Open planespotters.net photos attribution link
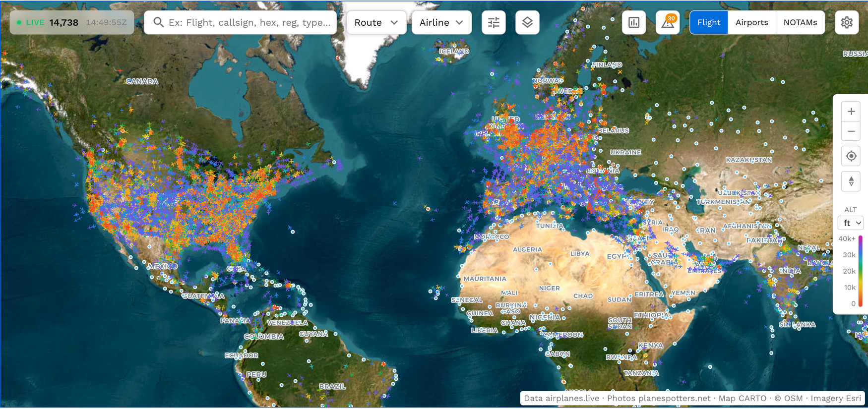 click(659, 398)
